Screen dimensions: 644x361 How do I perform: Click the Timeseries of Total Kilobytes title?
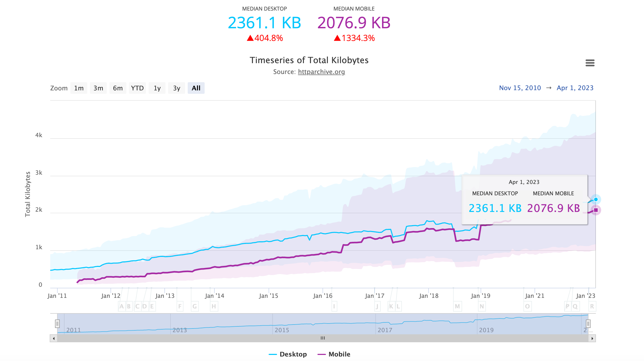point(309,60)
